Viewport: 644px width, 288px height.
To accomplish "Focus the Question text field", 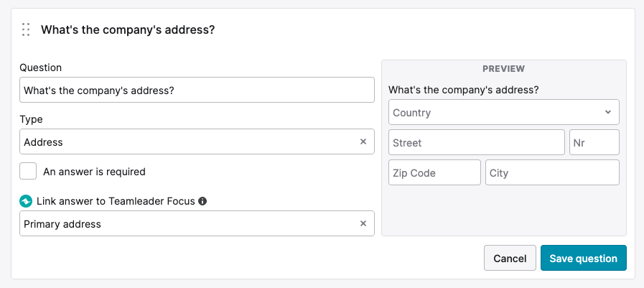I will coord(197,90).
